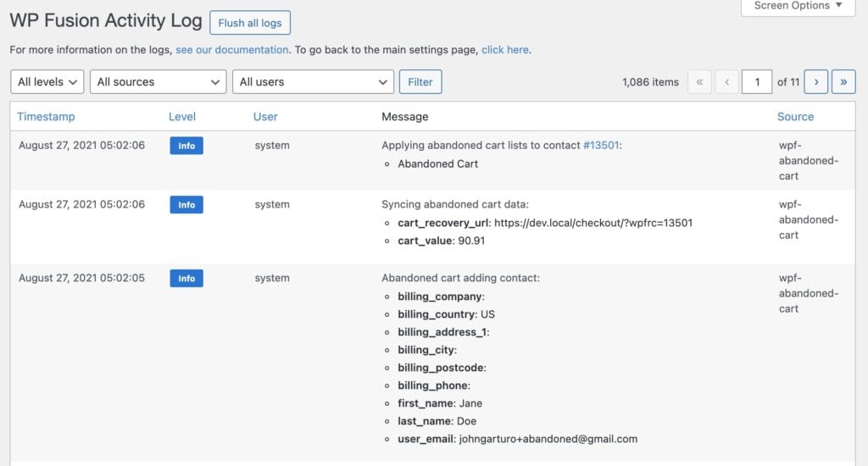The width and height of the screenshot is (868, 466).
Task: Click the disabled previous page arrow
Action: pos(726,82)
